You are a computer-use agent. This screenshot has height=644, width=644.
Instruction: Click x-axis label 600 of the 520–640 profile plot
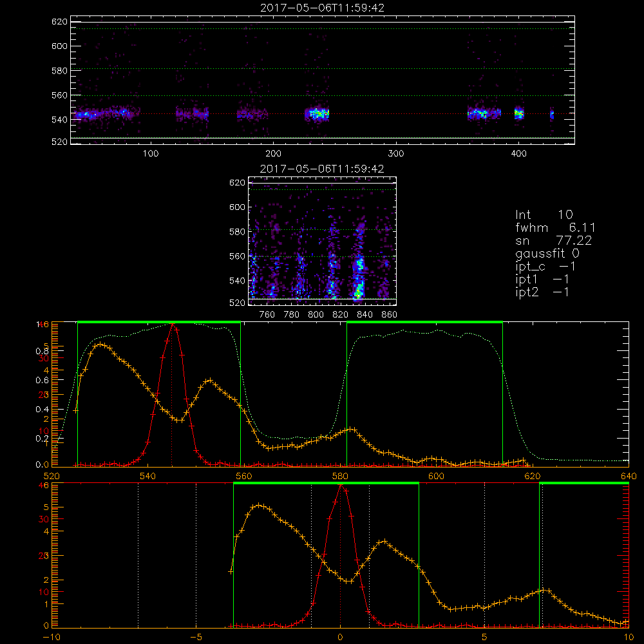436,477
